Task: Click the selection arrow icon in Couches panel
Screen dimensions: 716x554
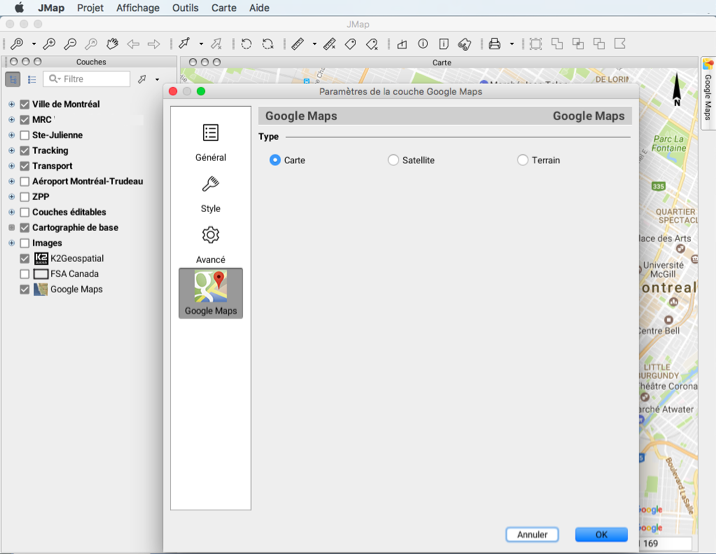Action: click(x=142, y=79)
